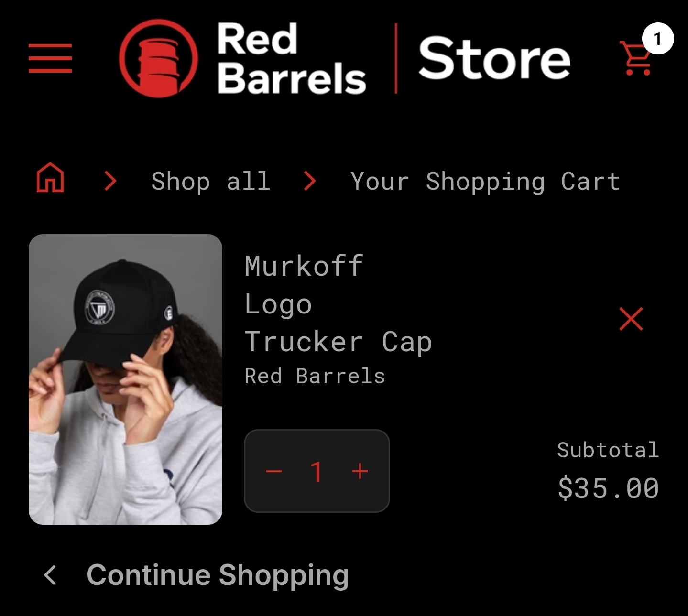
Task: Click the Red Barrels vendor text
Action: (x=315, y=376)
